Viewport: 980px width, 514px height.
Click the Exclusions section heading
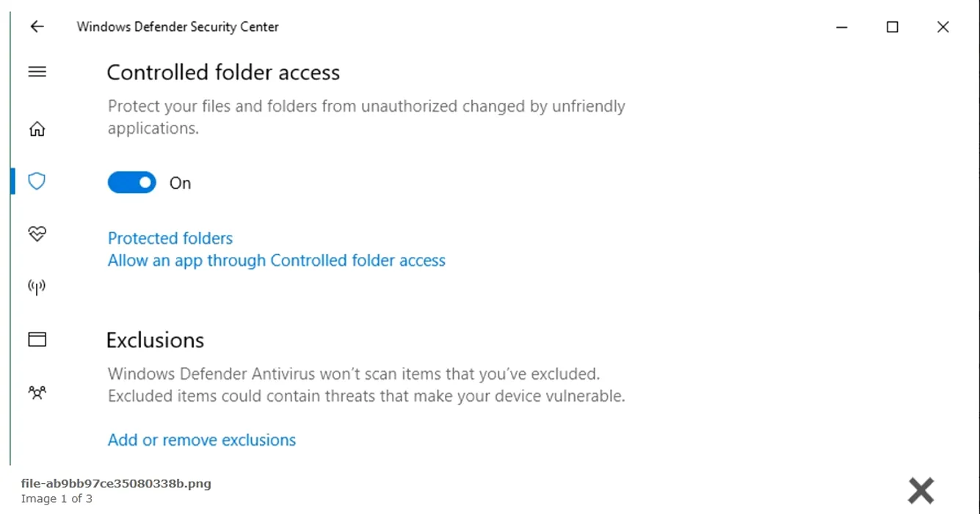click(155, 341)
